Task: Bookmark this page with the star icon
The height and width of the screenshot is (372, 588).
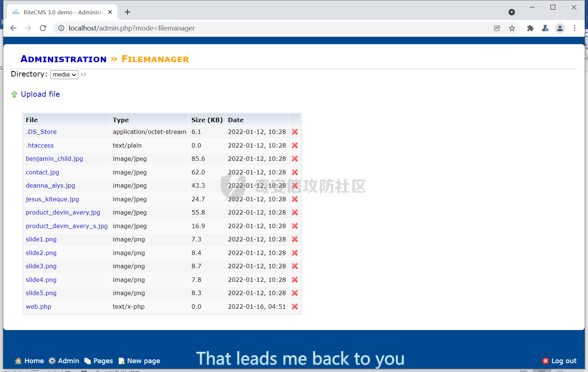Action: pyautogui.click(x=512, y=28)
